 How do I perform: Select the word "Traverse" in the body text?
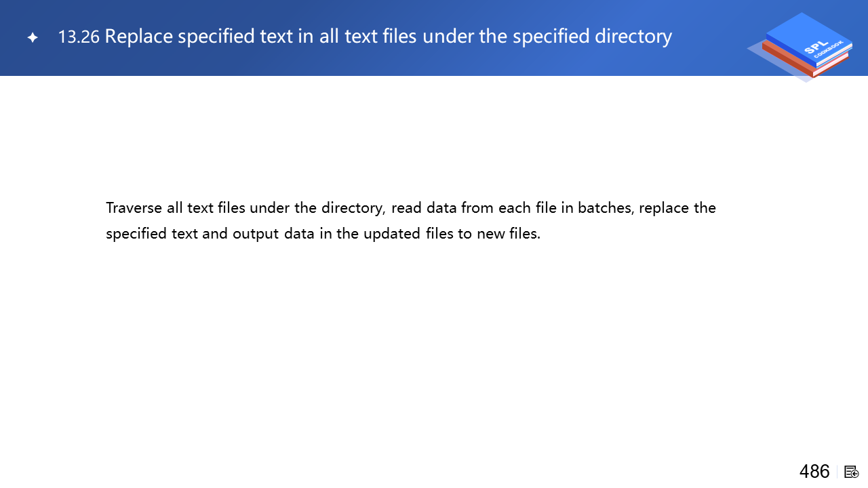click(x=134, y=208)
